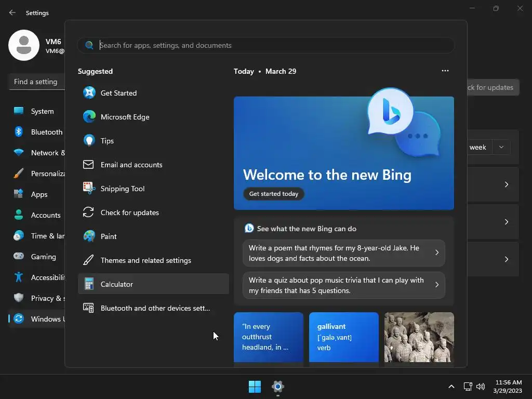Expand the chevron on the quiz suggestion
Viewport: 532px width, 399px height.
point(437,285)
